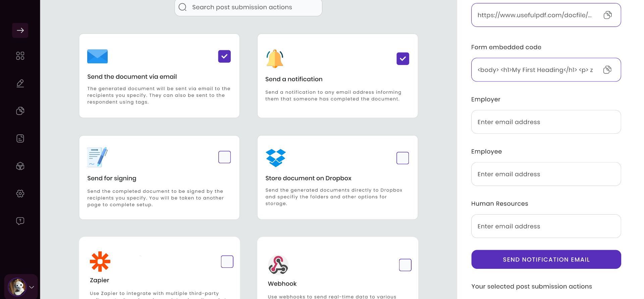Open the settings gear icon
644x299 pixels.
[x=20, y=193]
